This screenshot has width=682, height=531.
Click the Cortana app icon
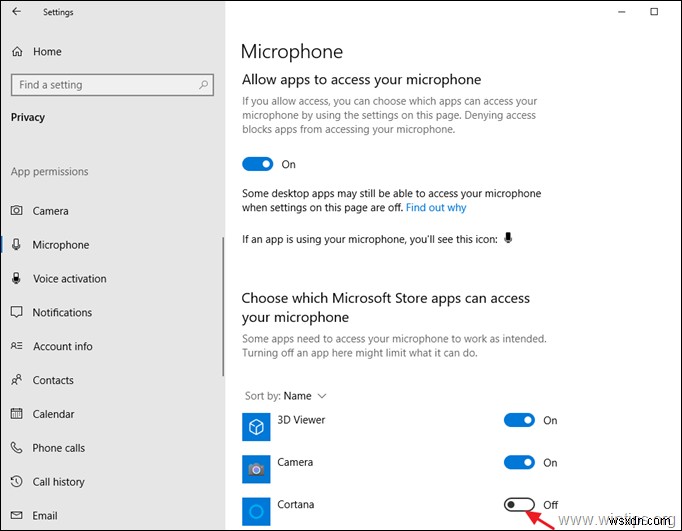[x=256, y=511]
